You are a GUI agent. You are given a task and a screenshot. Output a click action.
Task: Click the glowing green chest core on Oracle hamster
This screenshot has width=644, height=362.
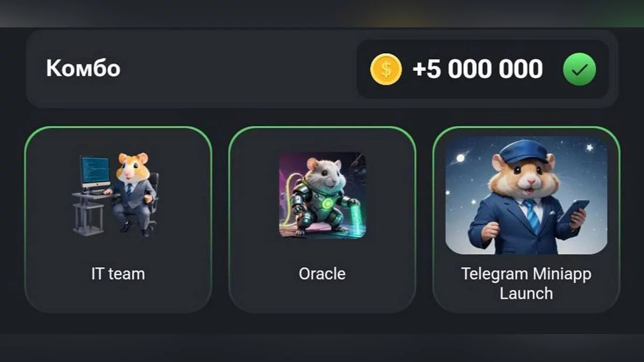tap(324, 205)
